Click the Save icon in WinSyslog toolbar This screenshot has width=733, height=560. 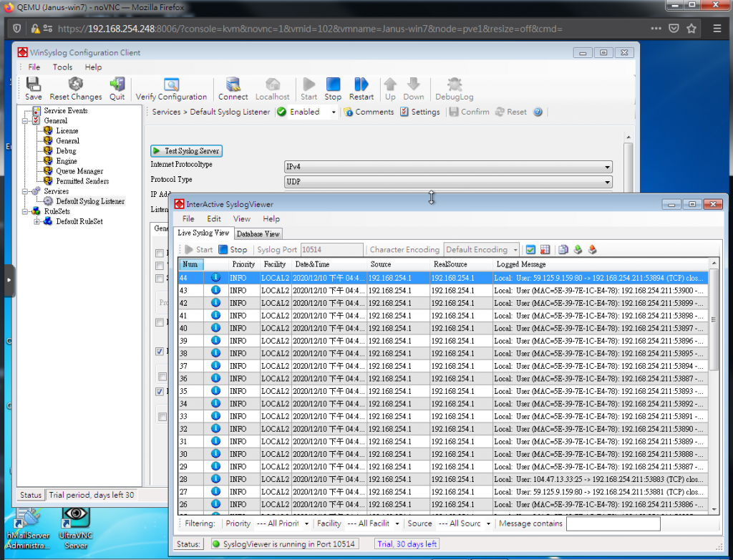33,85
